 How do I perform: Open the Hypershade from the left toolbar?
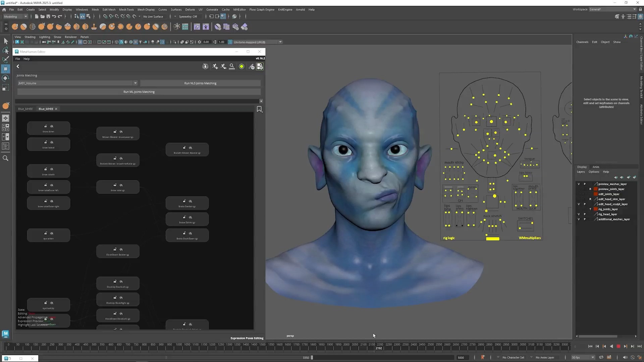pyautogui.click(x=6, y=106)
